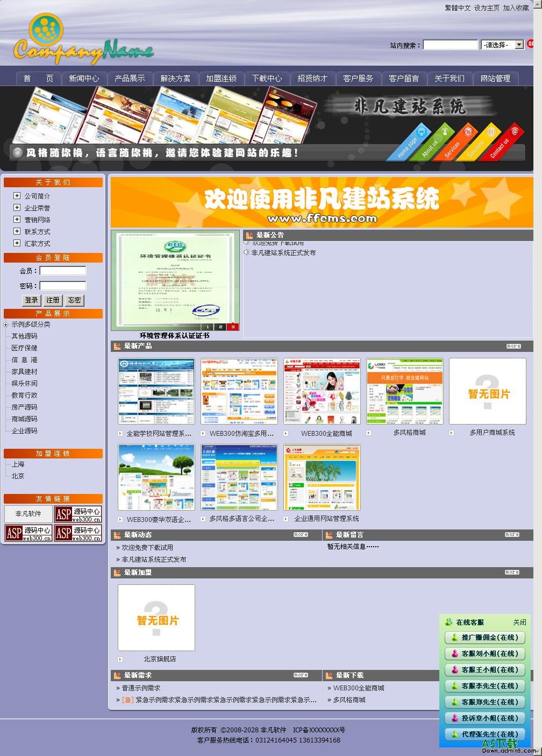This screenshot has height=756, width=542.
Task: Click the 在线客服 panel header icon
Action: pyautogui.click(x=448, y=622)
